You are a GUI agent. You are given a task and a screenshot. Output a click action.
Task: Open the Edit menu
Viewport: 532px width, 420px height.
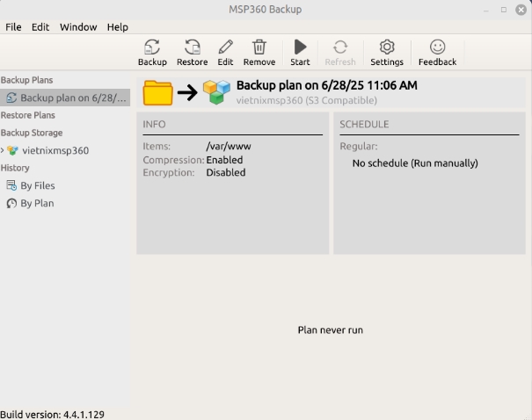pyautogui.click(x=40, y=27)
